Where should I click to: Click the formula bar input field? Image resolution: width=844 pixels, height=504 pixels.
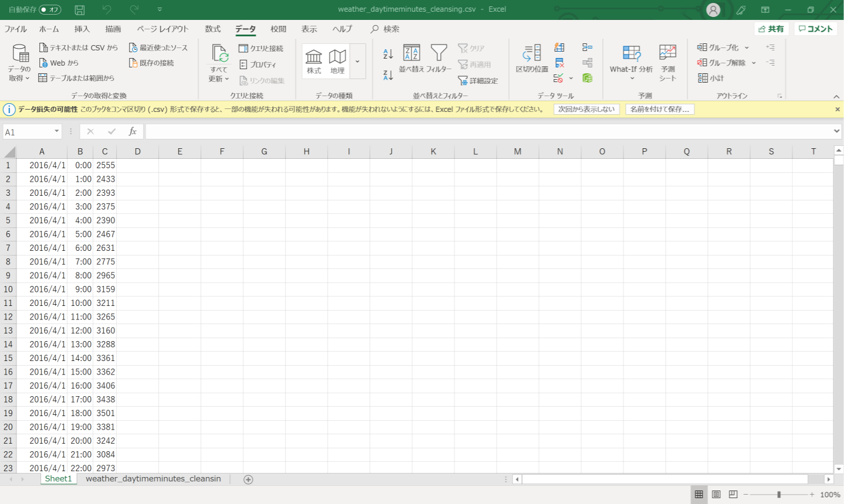(489, 132)
